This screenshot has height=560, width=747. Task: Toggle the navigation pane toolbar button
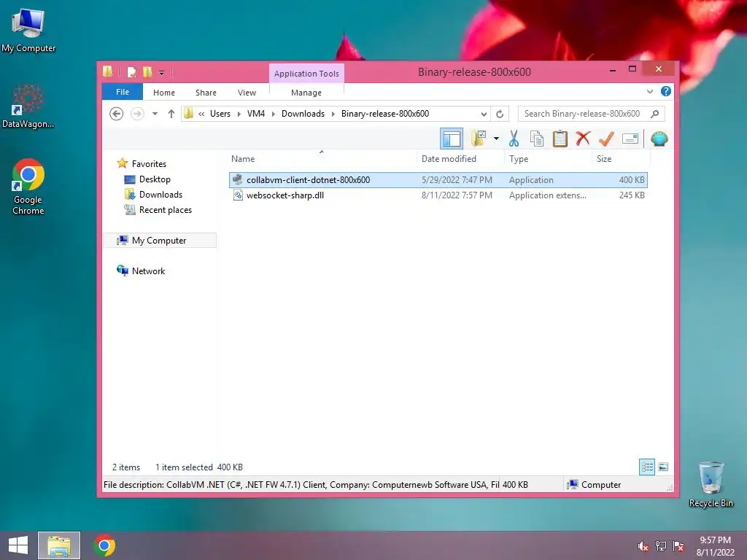451,139
